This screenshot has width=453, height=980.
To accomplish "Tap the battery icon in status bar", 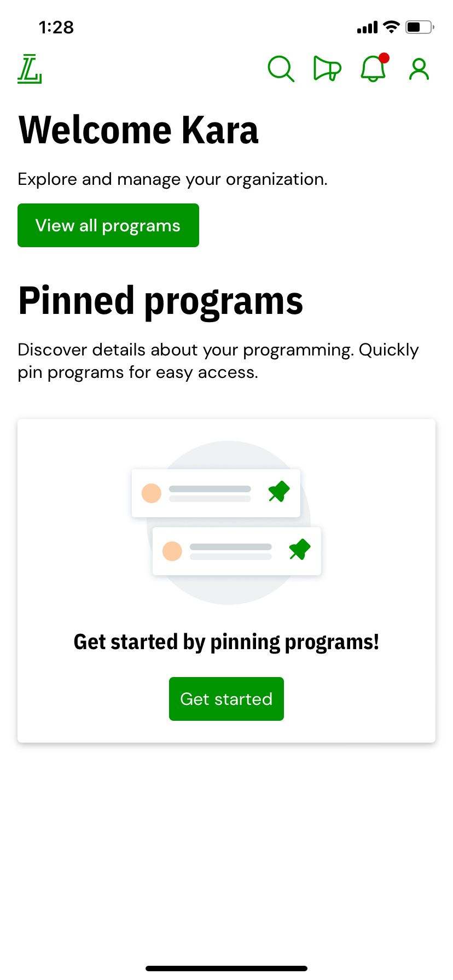I will pos(419,27).
